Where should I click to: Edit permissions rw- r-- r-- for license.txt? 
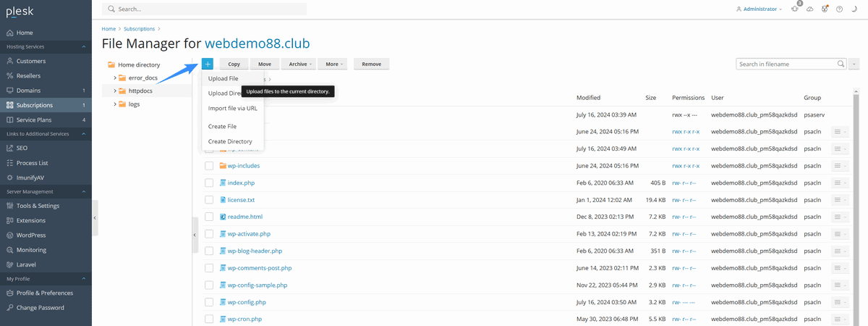coord(684,200)
